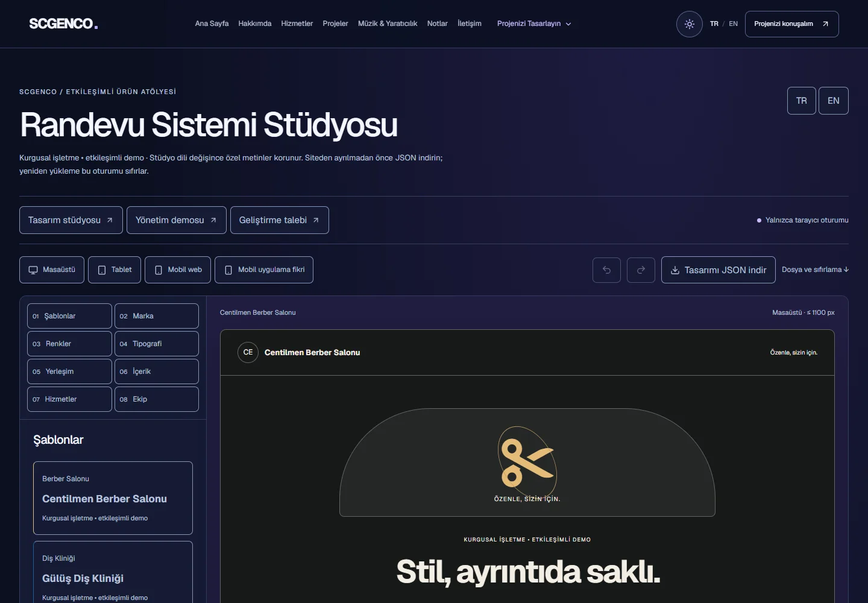Screen dimensions: 868x603
Task: Switch preview to Masaüstü device
Action: (52, 270)
